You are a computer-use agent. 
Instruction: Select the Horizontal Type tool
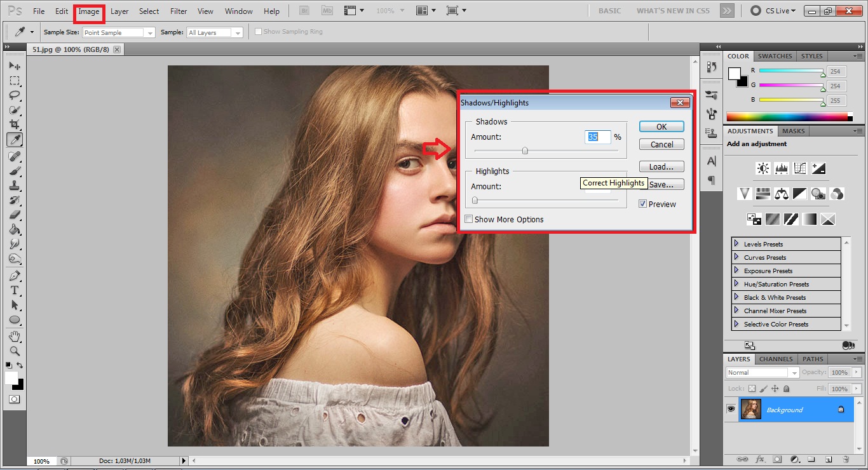coord(14,290)
